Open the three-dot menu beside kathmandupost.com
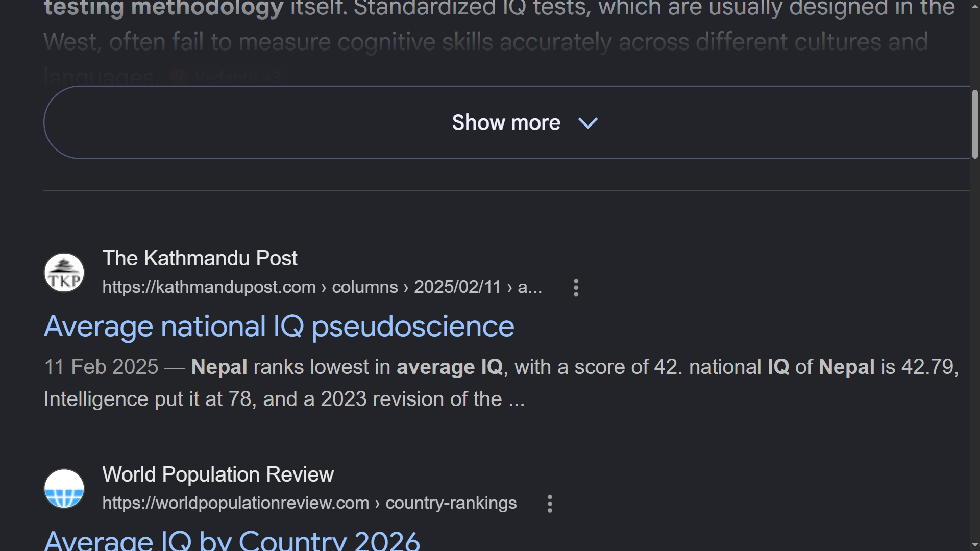This screenshot has height=551, width=980. (576, 288)
